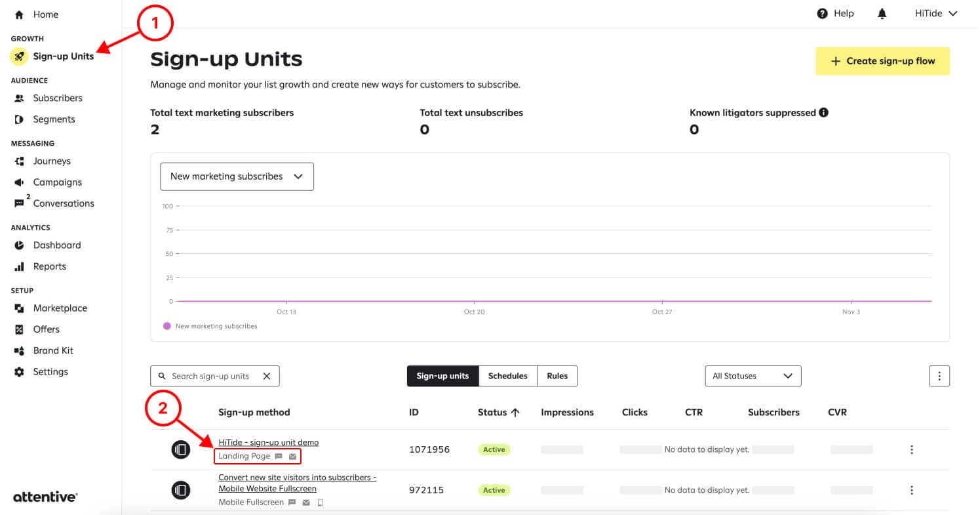Open row menu for HiTide sign-up unit demo
The height and width of the screenshot is (515, 980).
point(912,449)
